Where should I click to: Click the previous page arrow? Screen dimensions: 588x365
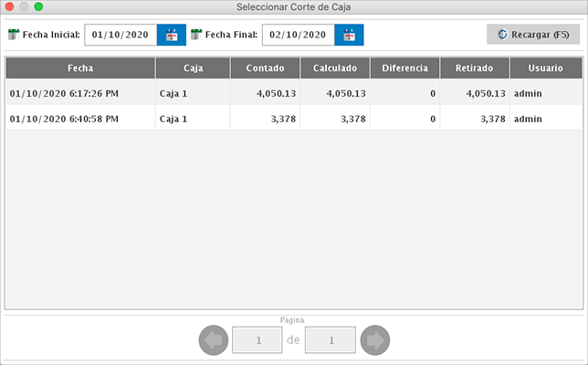point(213,340)
